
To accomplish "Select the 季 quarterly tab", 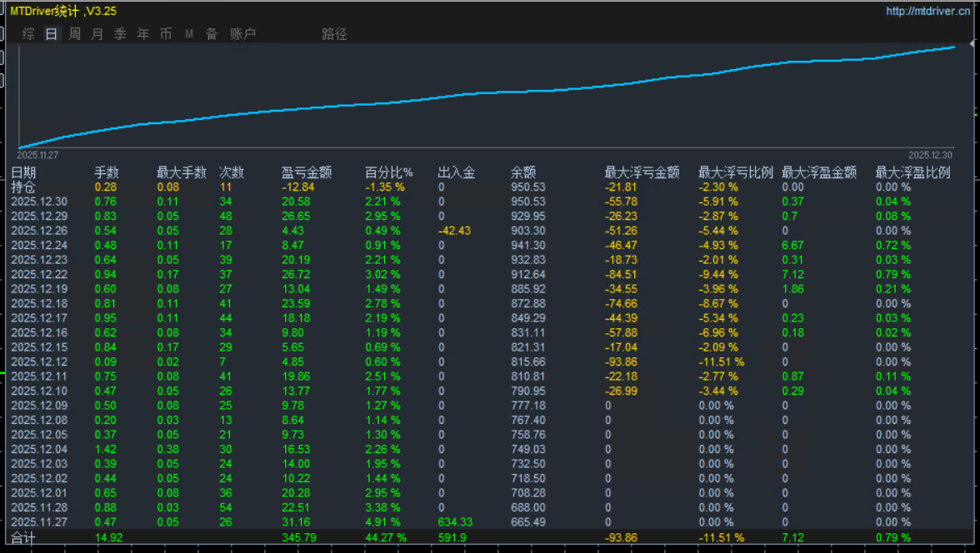I will click(x=120, y=34).
